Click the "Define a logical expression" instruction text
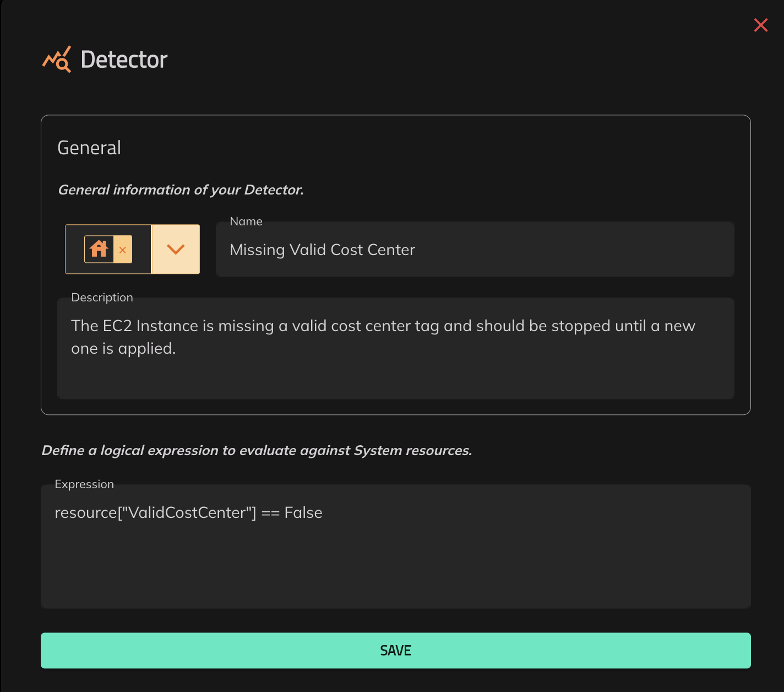 point(257,451)
